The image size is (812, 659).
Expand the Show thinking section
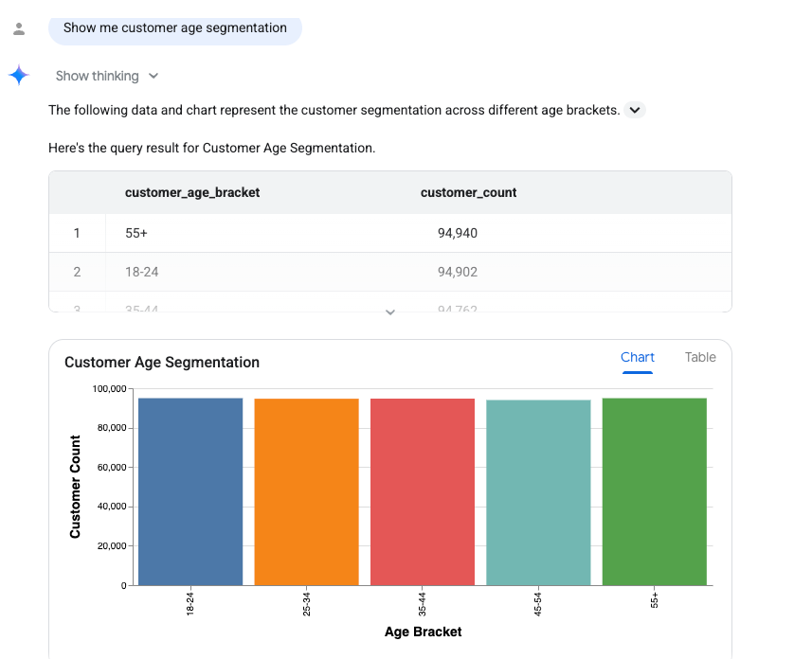tap(107, 76)
